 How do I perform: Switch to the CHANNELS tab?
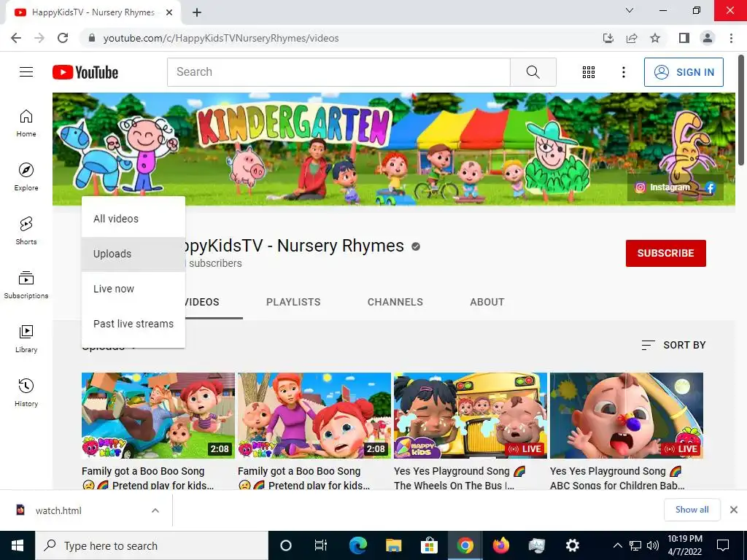395,302
